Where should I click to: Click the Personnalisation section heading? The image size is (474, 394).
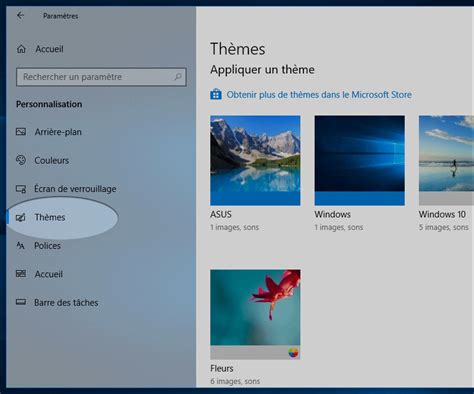(x=49, y=104)
